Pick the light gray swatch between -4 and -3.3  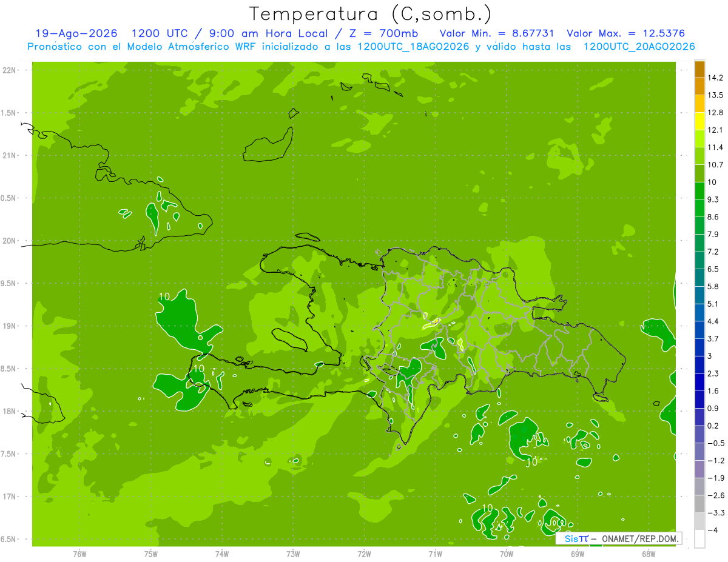point(699,521)
